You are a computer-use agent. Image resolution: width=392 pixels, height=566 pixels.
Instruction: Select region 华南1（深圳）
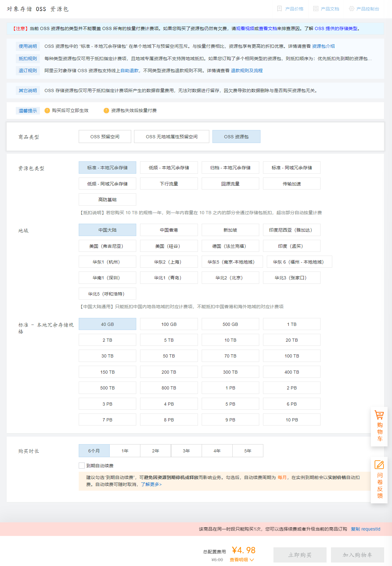tap(107, 277)
